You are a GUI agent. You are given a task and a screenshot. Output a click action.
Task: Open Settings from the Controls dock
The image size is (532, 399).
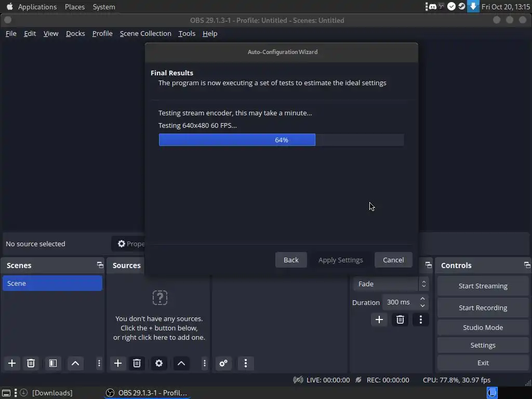click(483, 345)
